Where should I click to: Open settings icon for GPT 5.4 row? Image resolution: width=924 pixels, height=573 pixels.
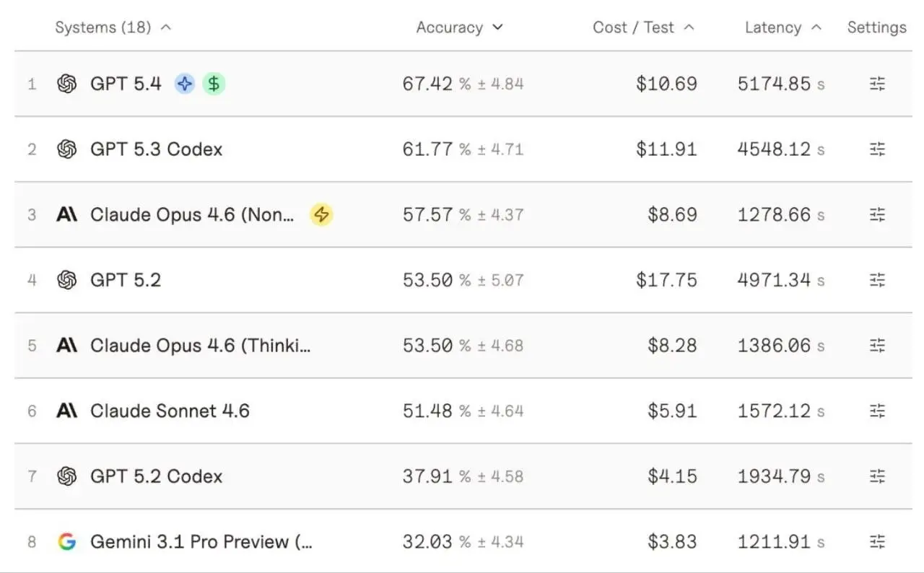877,84
